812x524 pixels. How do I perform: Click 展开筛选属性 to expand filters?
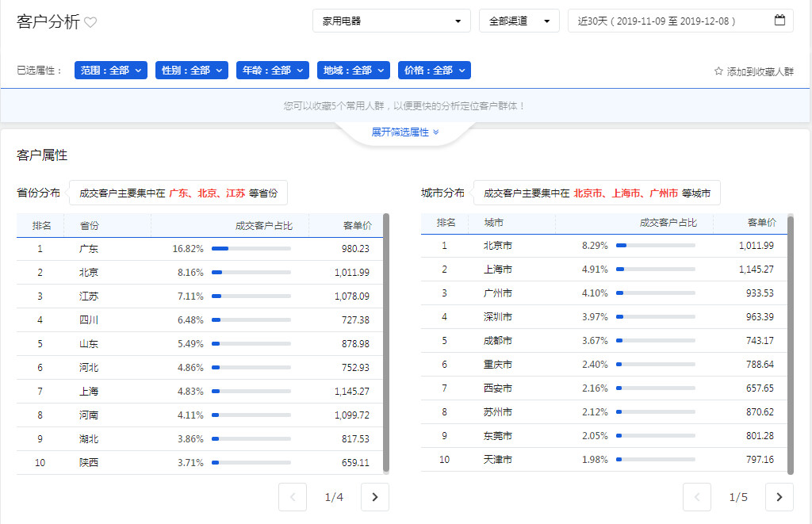[x=404, y=132]
